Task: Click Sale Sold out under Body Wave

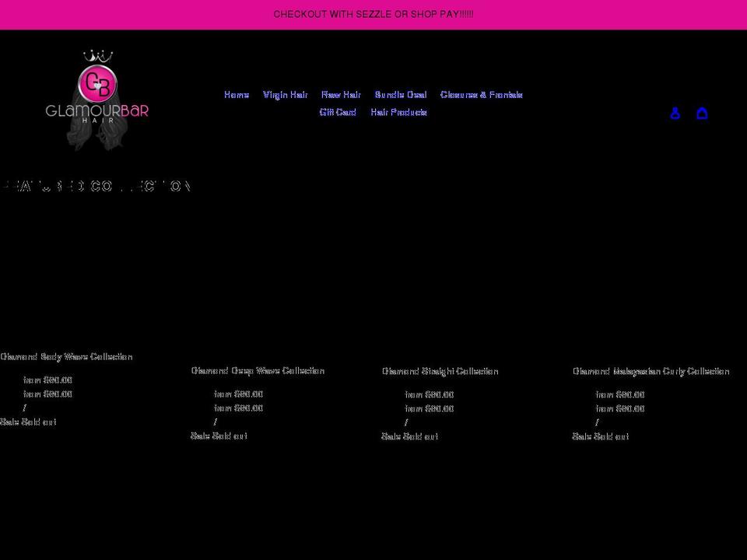Action: pos(28,422)
